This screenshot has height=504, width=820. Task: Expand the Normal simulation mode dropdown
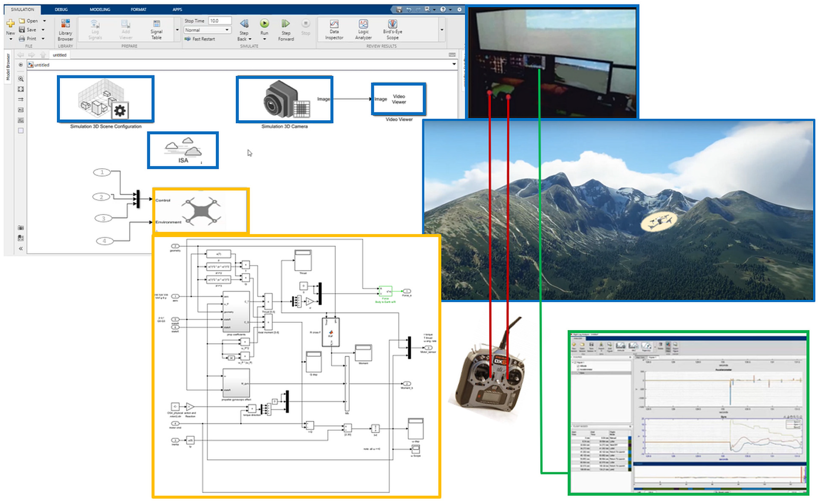[227, 30]
